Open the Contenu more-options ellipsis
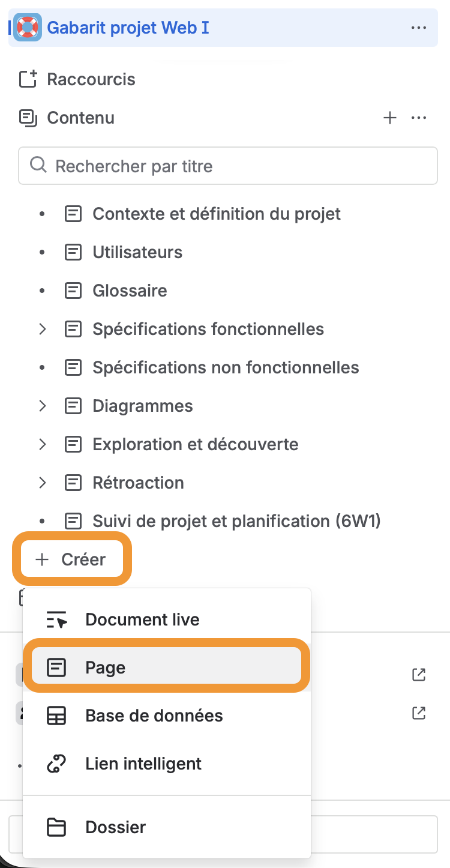Viewport: 450px width, 868px height. [418, 118]
